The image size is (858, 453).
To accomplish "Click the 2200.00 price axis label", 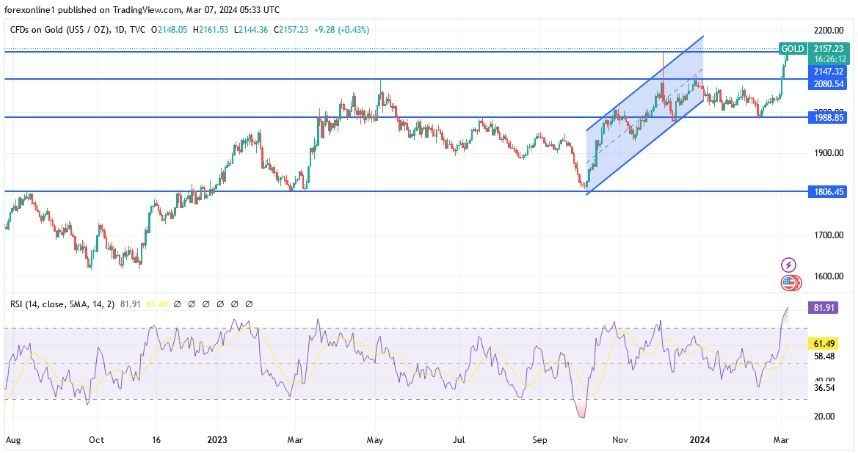I will tap(828, 31).
